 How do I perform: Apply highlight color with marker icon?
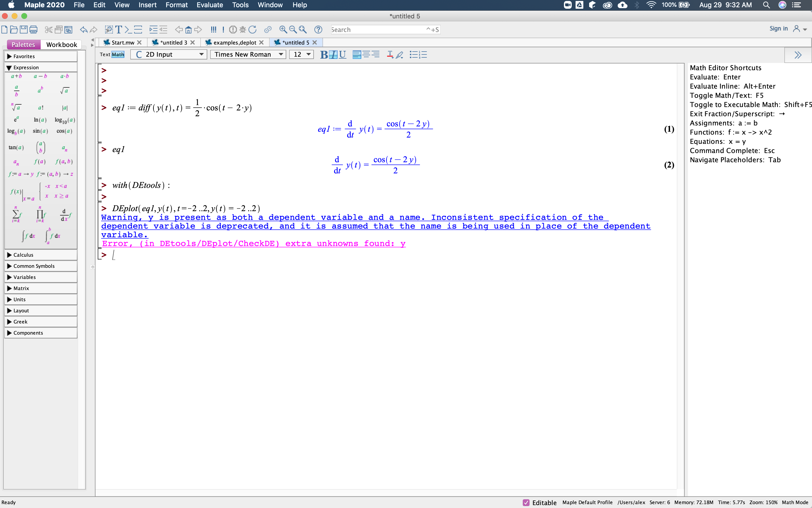click(399, 54)
